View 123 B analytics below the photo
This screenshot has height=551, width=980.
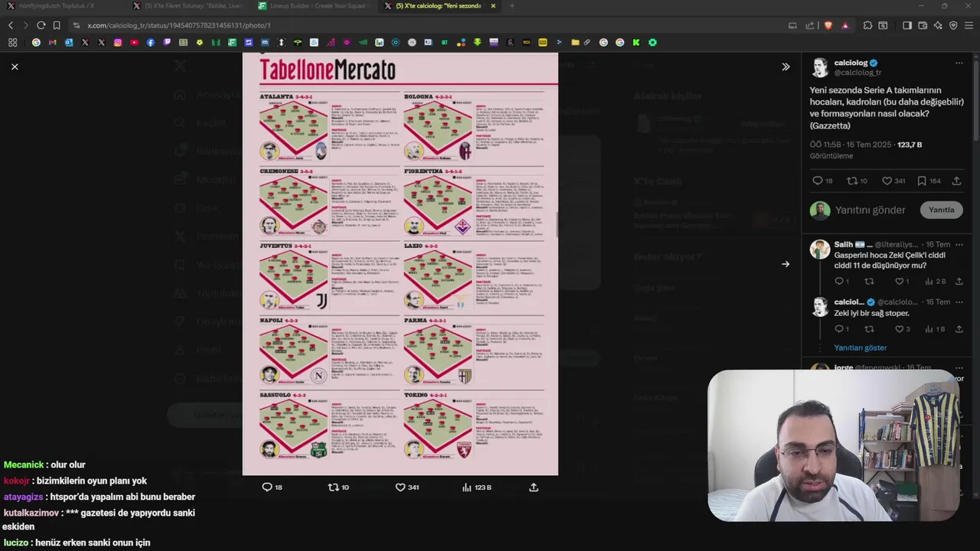point(476,487)
